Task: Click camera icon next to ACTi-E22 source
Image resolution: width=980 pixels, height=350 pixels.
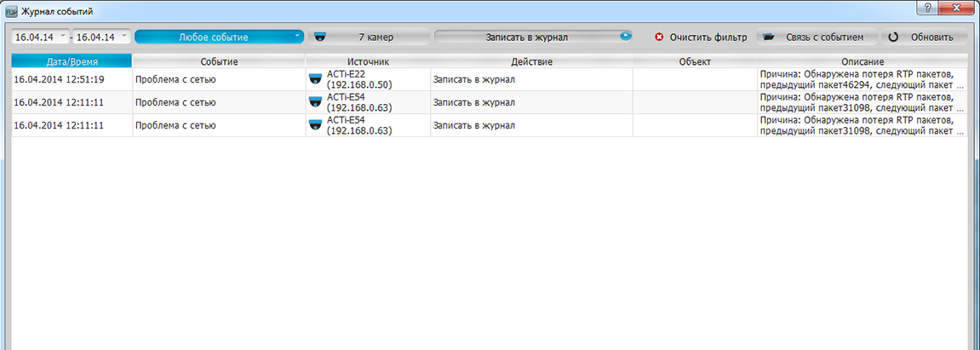Action: pyautogui.click(x=316, y=79)
